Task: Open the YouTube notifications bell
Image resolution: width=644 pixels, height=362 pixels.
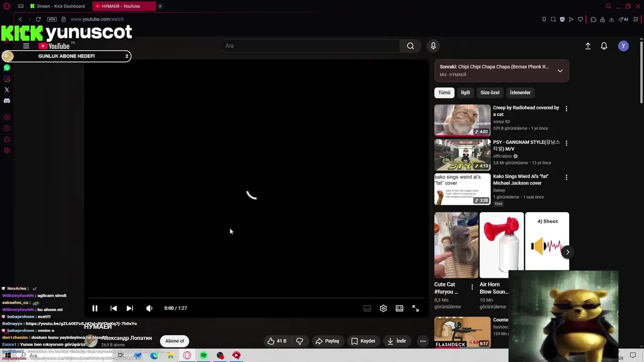Action: click(x=604, y=46)
